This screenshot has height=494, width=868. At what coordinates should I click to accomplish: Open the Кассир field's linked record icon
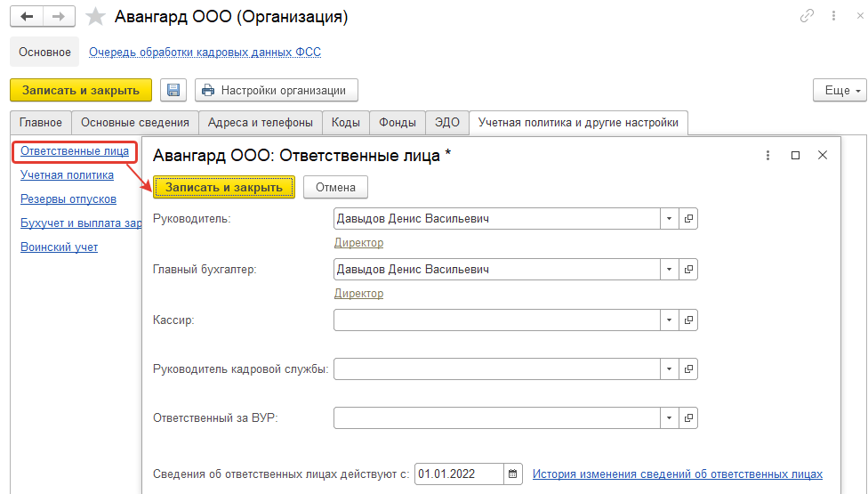[x=688, y=320]
